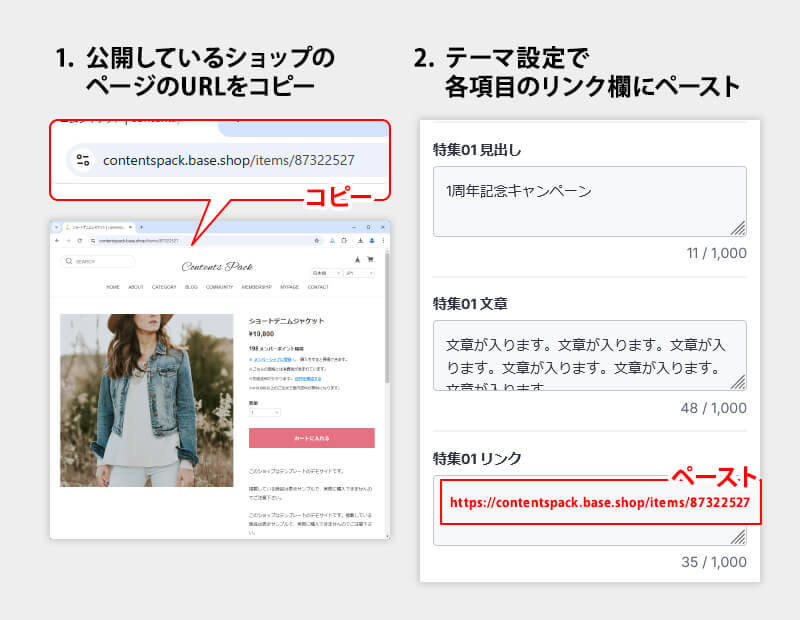800x620 pixels.
Task: Click the denim jacket product photo
Action: 147,400
